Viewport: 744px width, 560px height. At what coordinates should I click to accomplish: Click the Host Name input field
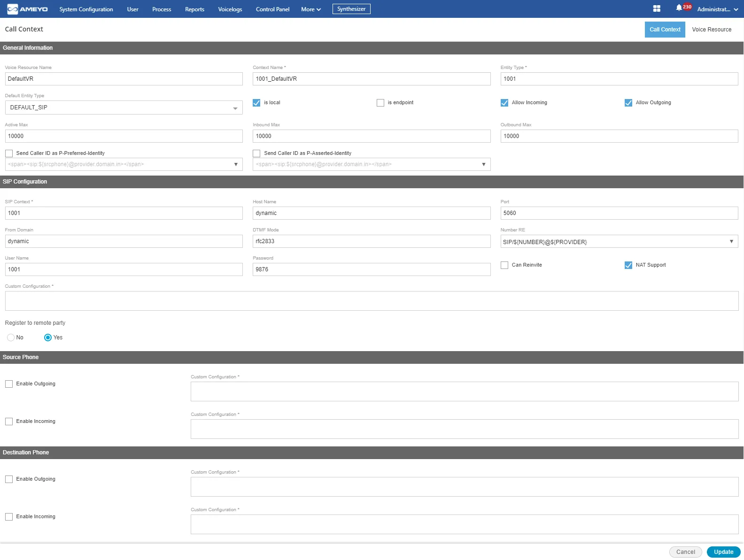(x=372, y=213)
